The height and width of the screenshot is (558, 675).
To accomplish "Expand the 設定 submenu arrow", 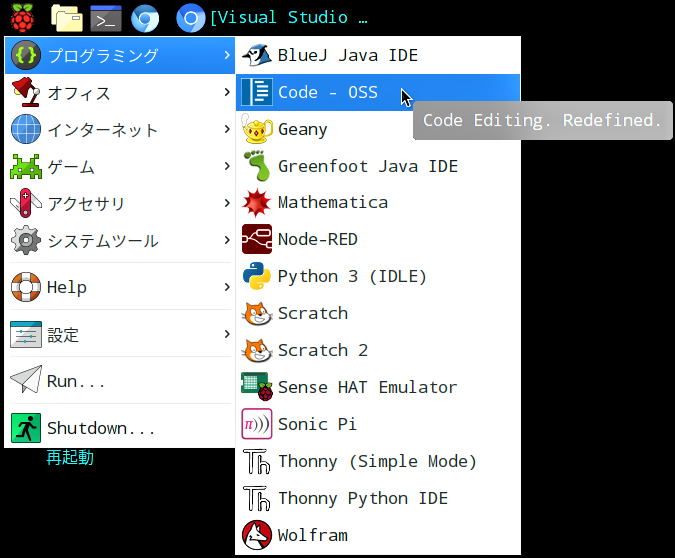I will (x=227, y=334).
